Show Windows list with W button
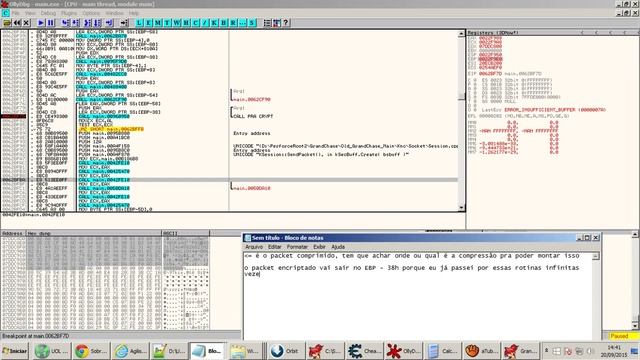Image resolution: width=640 pixels, height=360 pixels. coord(177,23)
